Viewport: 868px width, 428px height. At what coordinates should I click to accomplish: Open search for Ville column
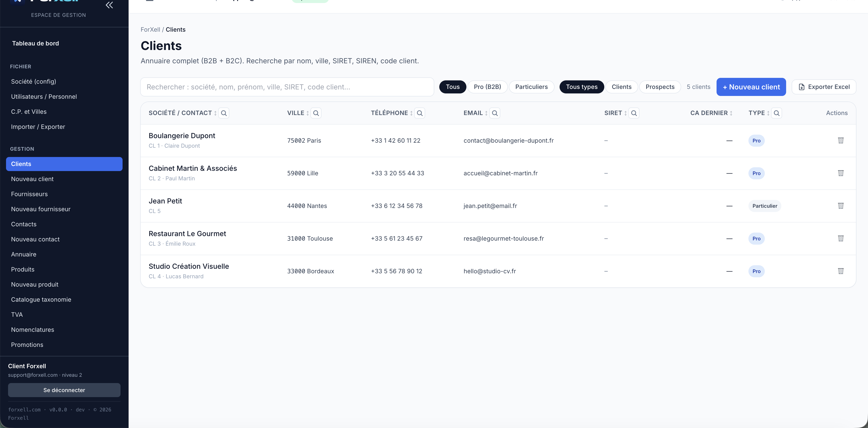(316, 113)
